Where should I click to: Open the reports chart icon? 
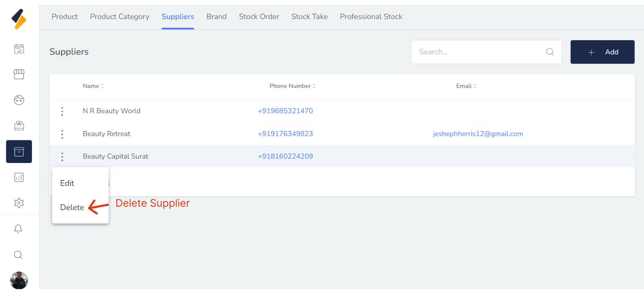pos(19,177)
